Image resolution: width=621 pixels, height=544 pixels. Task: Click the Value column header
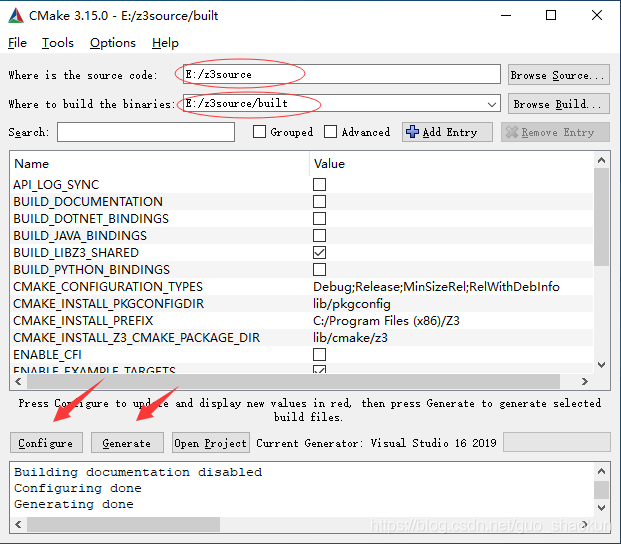[329, 164]
